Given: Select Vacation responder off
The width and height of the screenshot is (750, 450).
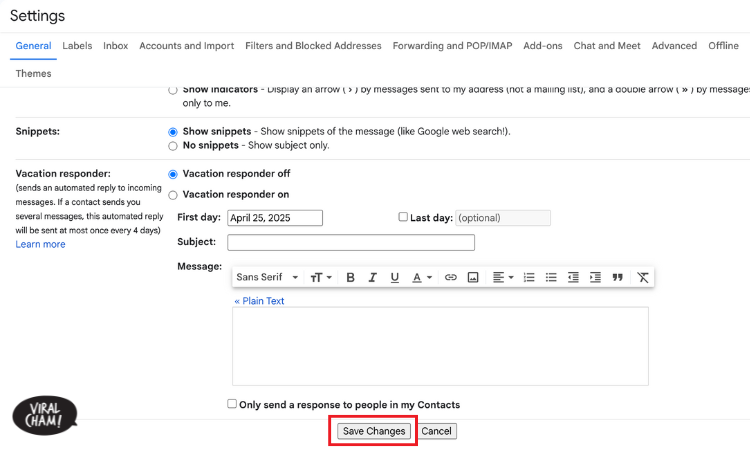Looking at the screenshot, I should click(x=173, y=175).
